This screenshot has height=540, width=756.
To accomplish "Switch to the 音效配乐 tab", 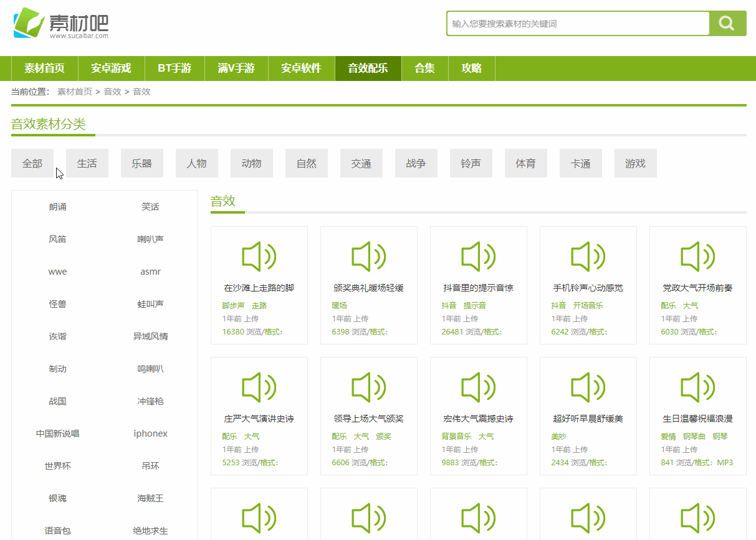I will point(368,69).
